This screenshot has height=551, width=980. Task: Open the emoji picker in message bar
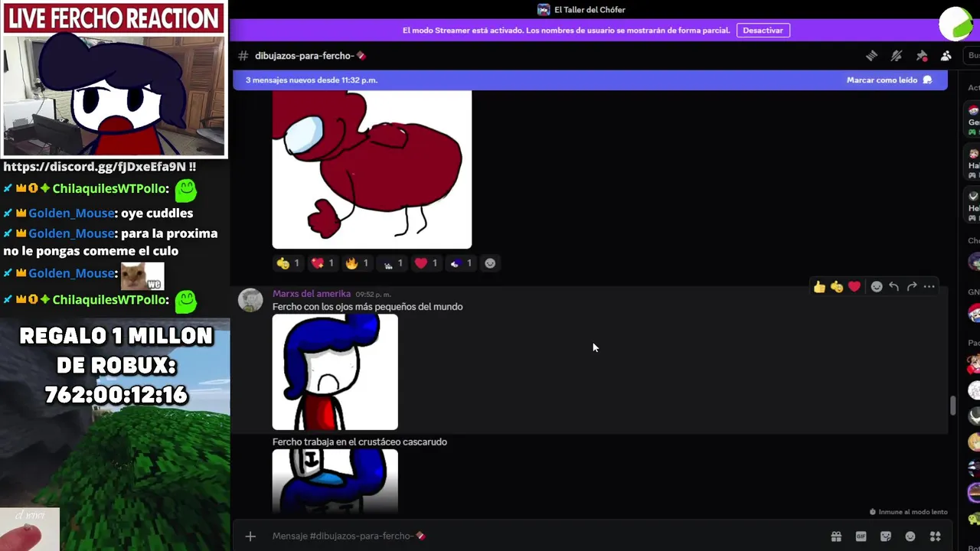[x=910, y=536]
